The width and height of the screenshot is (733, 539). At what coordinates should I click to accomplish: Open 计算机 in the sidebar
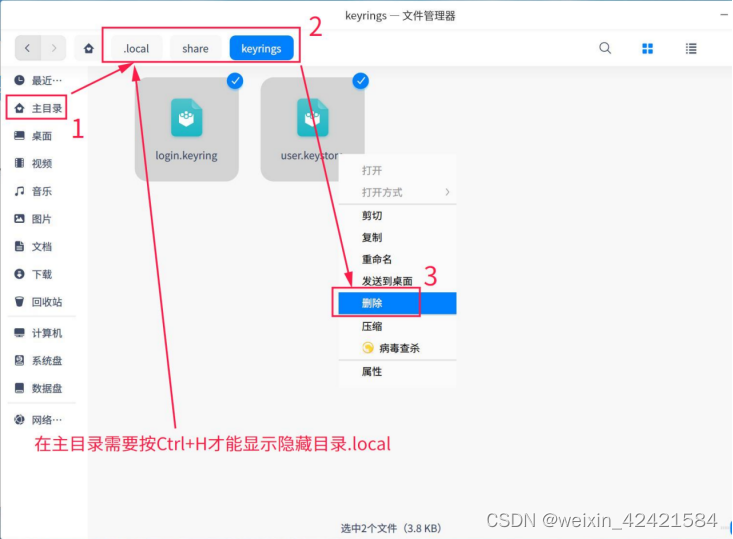[x=39, y=333]
